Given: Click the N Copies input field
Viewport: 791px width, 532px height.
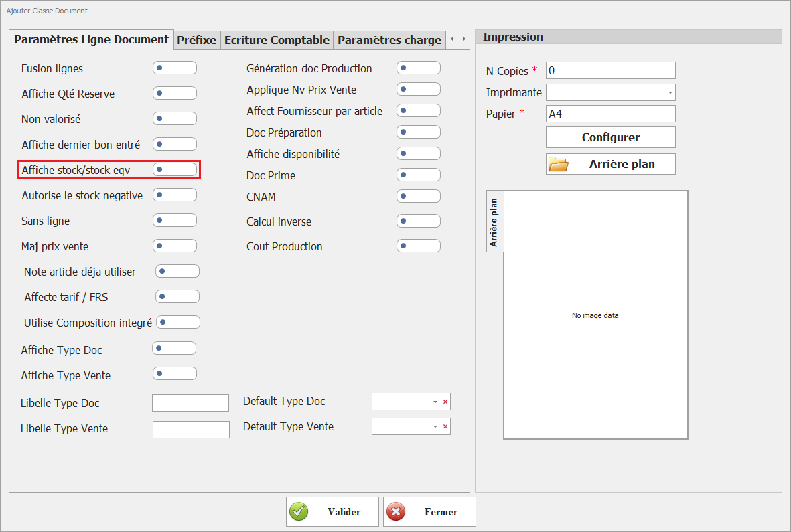Looking at the screenshot, I should pyautogui.click(x=610, y=70).
